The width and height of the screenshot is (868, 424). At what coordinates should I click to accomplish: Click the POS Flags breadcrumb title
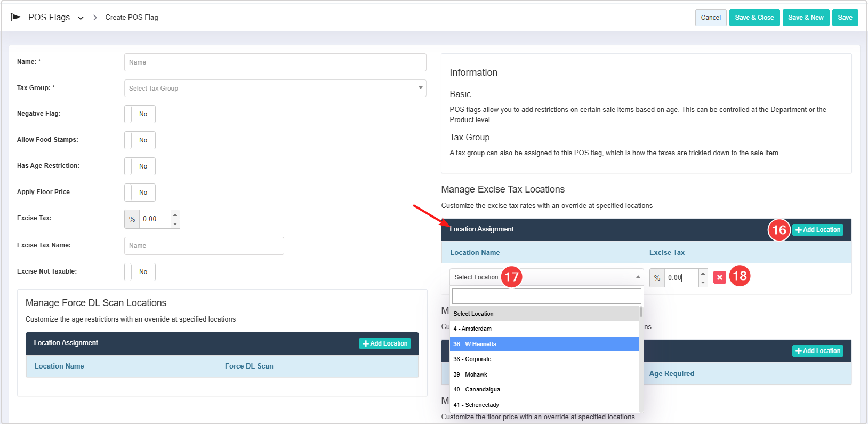(49, 17)
